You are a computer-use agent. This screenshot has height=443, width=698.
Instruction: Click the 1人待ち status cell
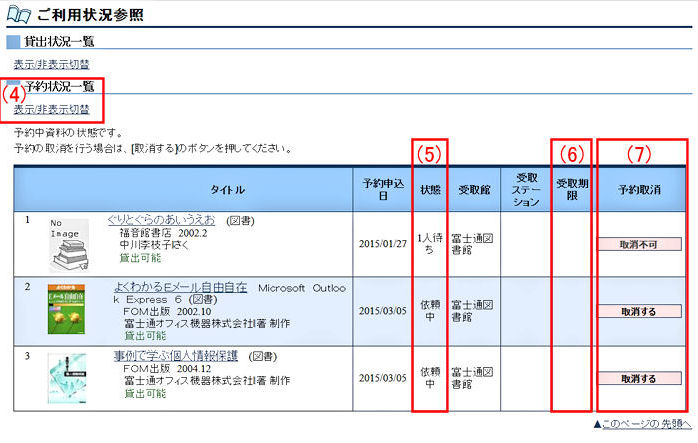(429, 241)
